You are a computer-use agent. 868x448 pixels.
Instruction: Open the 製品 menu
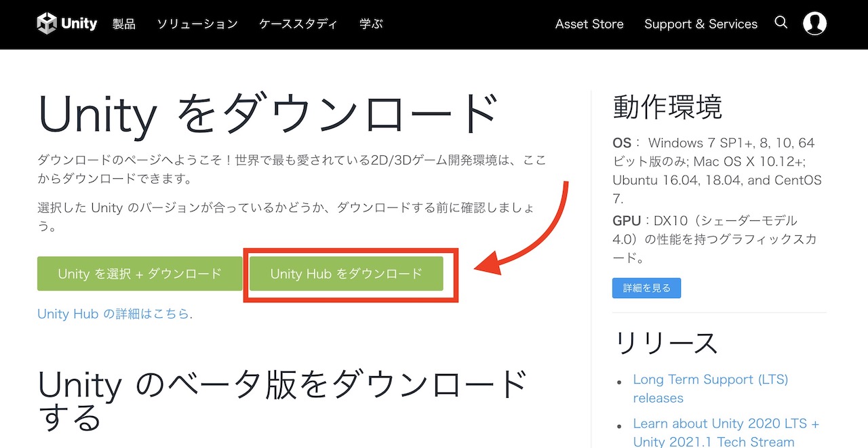coord(124,24)
